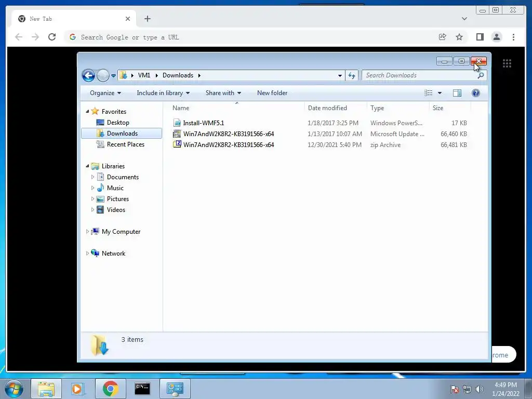This screenshot has height=399, width=532.
Task: Bookmark this tab with Chrome's star icon
Action: point(459,37)
